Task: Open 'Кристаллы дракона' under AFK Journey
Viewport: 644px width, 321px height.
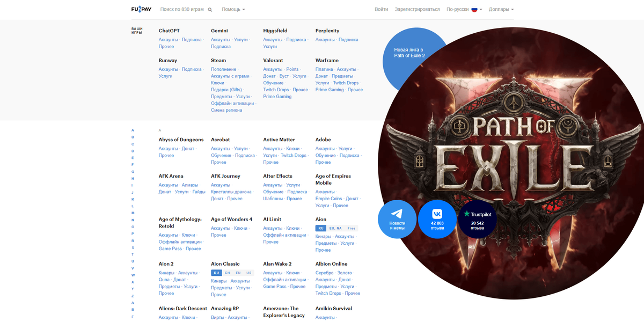Action: coord(231,192)
